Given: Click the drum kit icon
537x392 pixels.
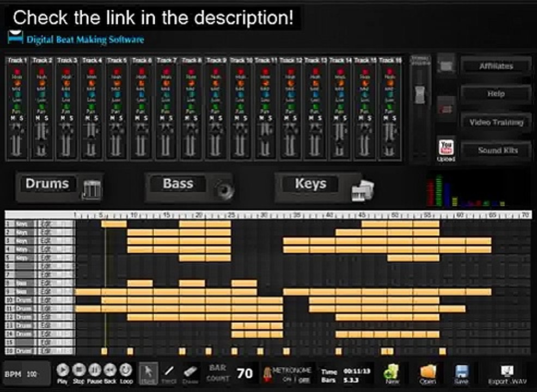Looking at the screenshot, I should [92, 190].
